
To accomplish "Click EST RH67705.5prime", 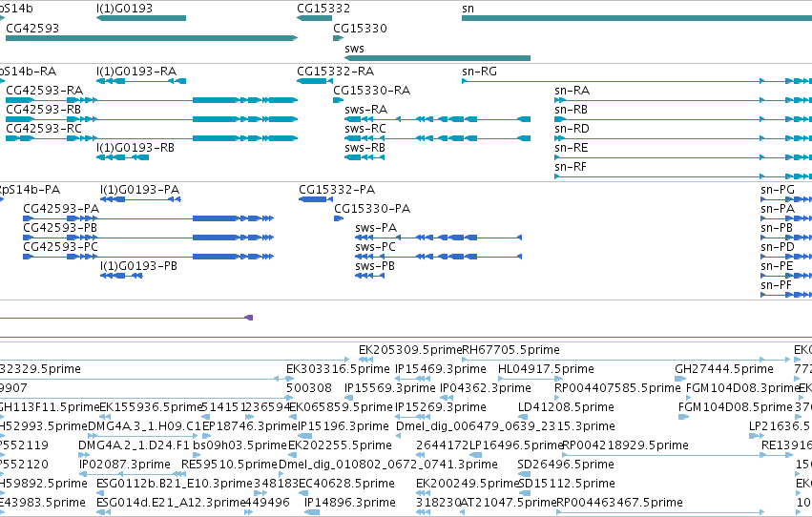I will tap(510, 350).
